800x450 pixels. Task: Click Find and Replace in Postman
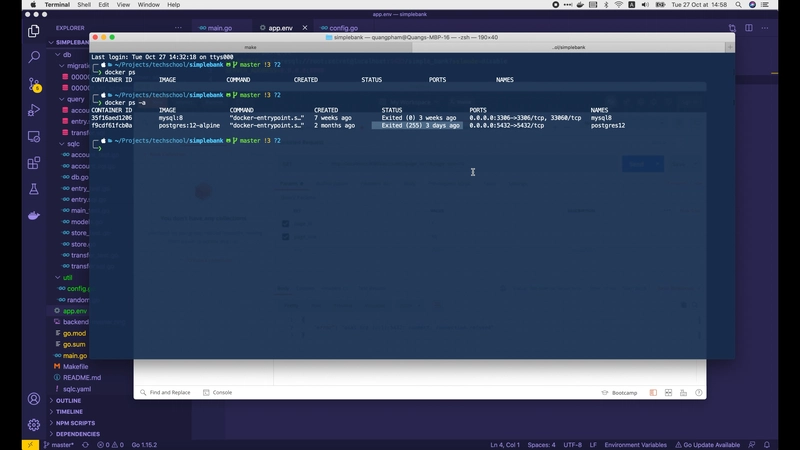coord(165,392)
